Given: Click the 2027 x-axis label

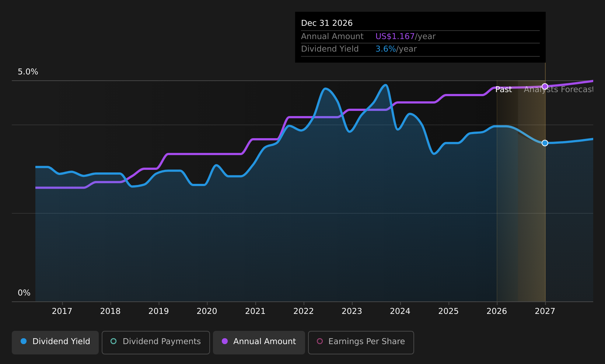Looking at the screenshot, I should (x=545, y=311).
